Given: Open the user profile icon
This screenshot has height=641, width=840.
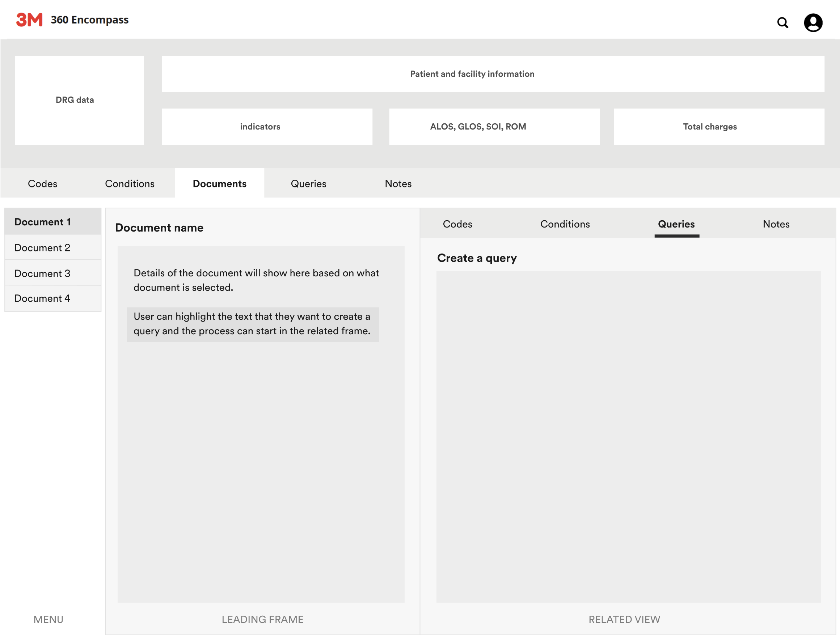Looking at the screenshot, I should pos(813,23).
